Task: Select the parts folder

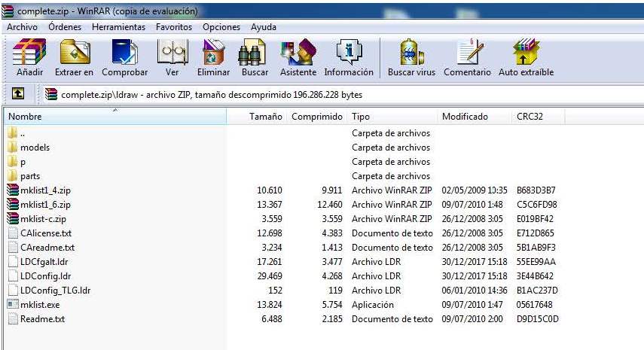Action: (30, 176)
